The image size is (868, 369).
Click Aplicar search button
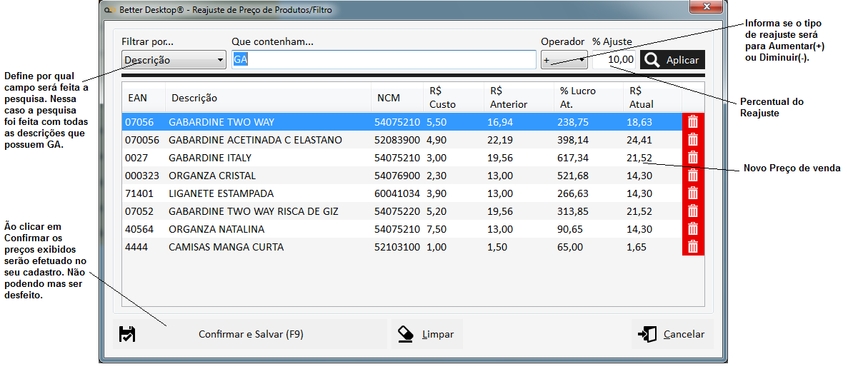(x=672, y=60)
